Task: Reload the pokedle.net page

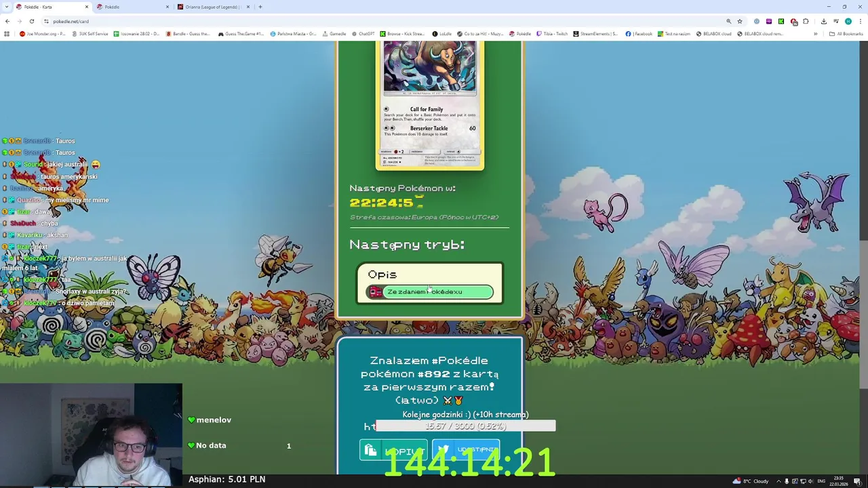Action: click(31, 21)
